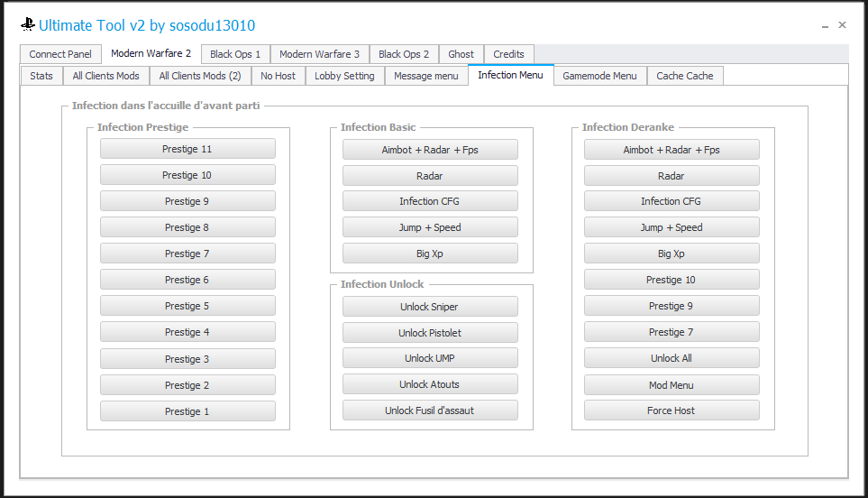Minimize the Ultimate Tool window
868x498 pixels.
tap(825, 25)
